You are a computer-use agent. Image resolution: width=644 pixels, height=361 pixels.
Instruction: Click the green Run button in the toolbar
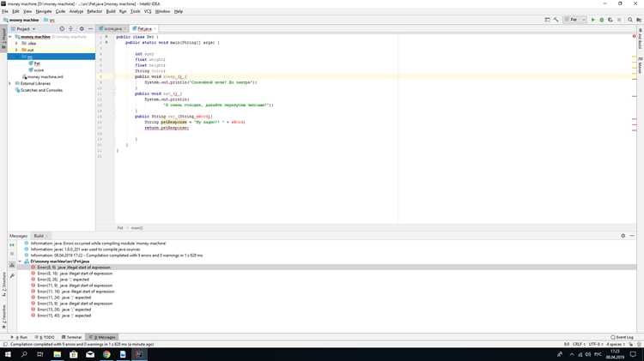[x=592, y=20]
